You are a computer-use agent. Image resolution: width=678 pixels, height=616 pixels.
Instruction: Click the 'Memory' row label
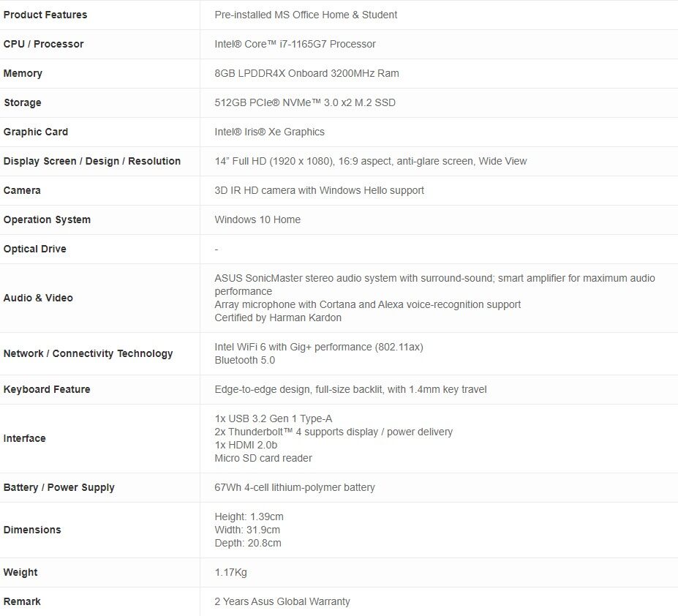coord(23,73)
